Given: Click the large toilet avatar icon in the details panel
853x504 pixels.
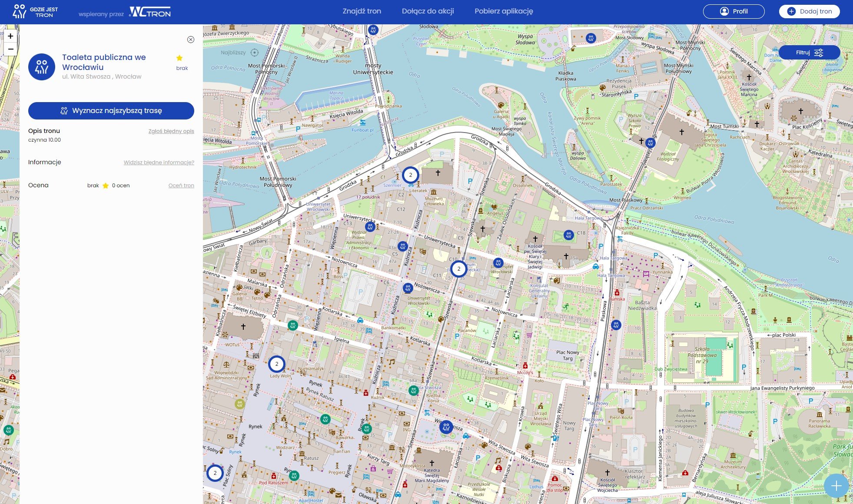Looking at the screenshot, I should click(42, 67).
